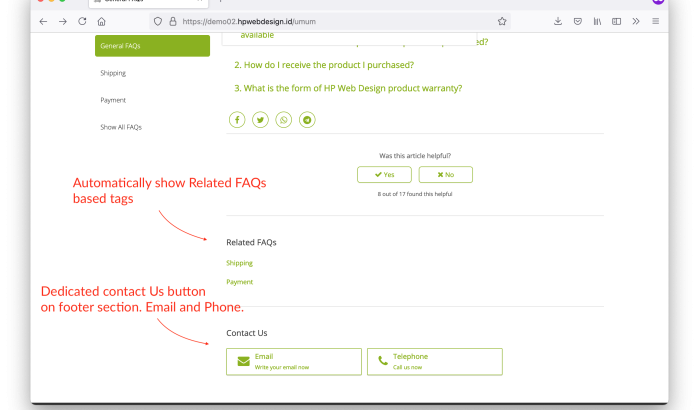Click the '8 out of 17 found this helpful' text
This screenshot has height=410, width=700.
(x=415, y=194)
